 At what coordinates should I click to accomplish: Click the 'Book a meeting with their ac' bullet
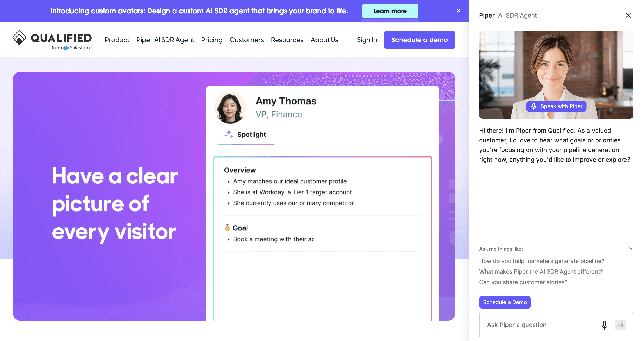(273, 239)
